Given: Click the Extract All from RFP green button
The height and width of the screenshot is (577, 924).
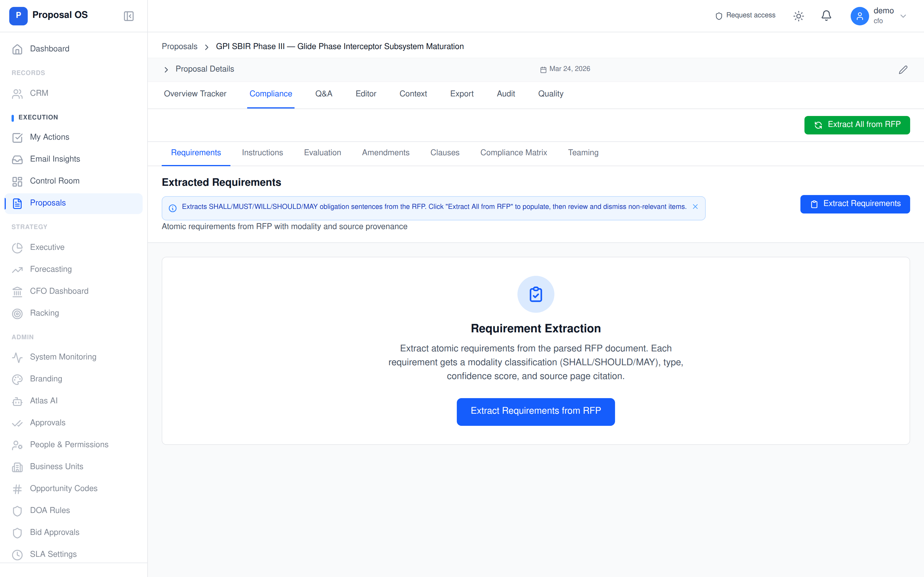Looking at the screenshot, I should [857, 125].
